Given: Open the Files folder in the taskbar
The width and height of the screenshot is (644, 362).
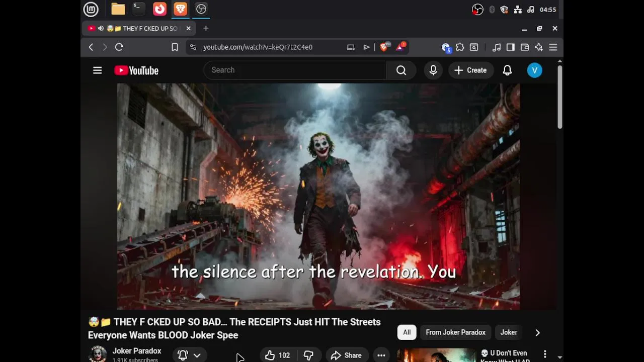Looking at the screenshot, I should (118, 9).
